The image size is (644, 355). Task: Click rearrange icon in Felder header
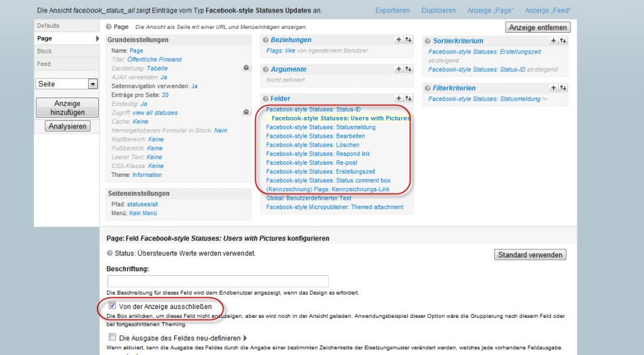click(x=408, y=98)
